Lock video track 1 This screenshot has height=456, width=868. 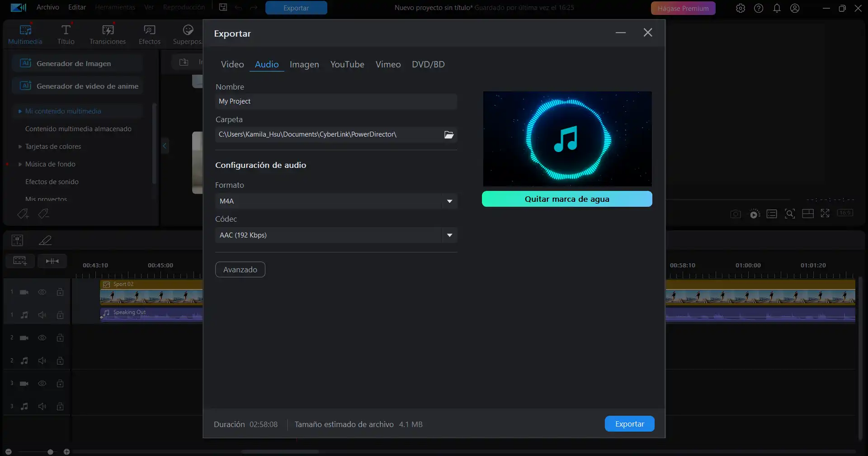tap(60, 292)
